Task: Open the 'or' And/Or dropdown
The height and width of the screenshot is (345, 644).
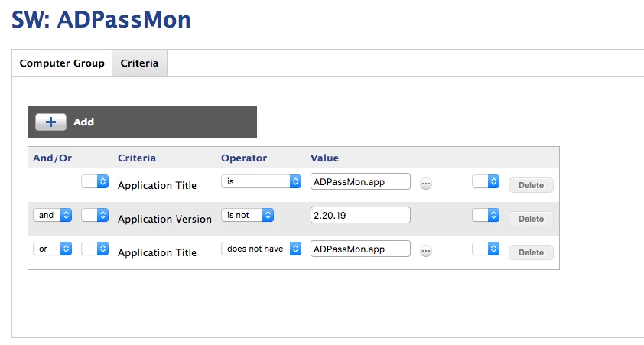Action: point(53,249)
